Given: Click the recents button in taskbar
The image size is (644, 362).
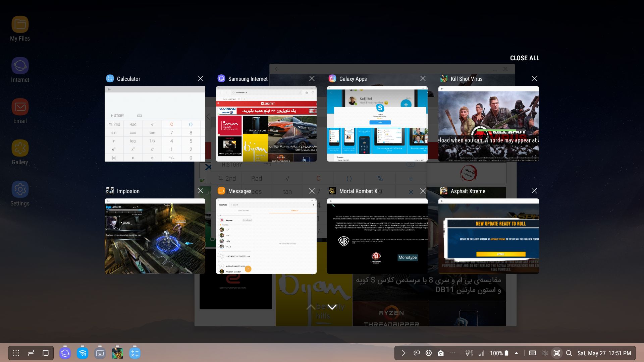Looking at the screenshot, I should (31, 353).
